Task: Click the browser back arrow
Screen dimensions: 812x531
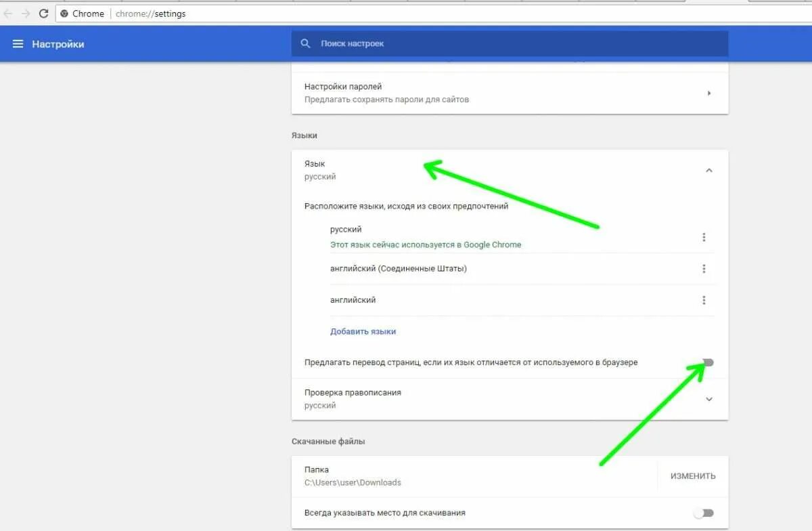Action: click(x=8, y=14)
